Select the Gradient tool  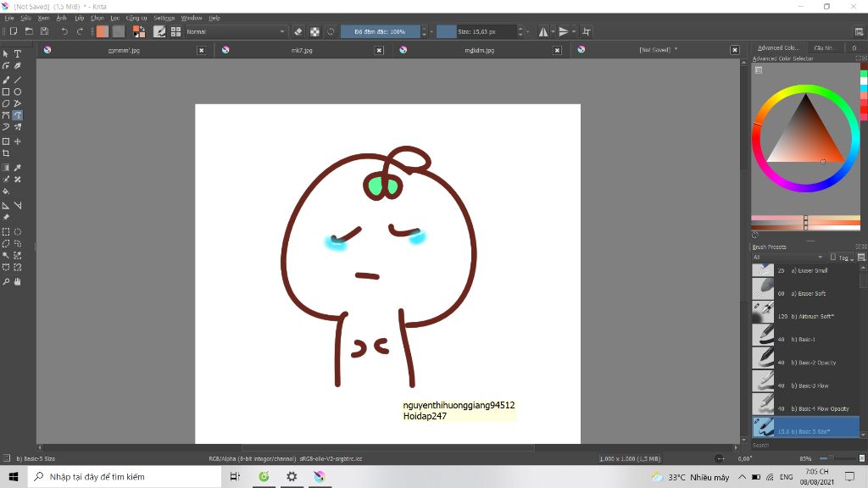(6, 168)
